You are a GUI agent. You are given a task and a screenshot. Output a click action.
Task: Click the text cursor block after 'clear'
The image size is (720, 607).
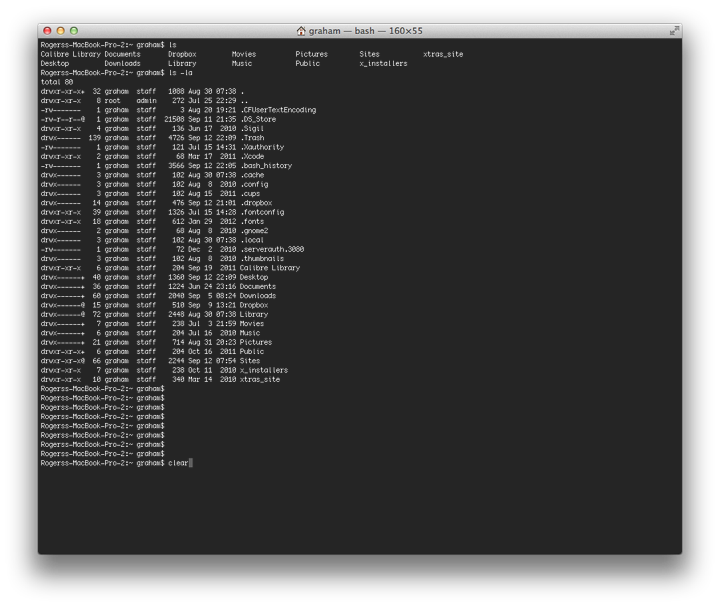191,463
